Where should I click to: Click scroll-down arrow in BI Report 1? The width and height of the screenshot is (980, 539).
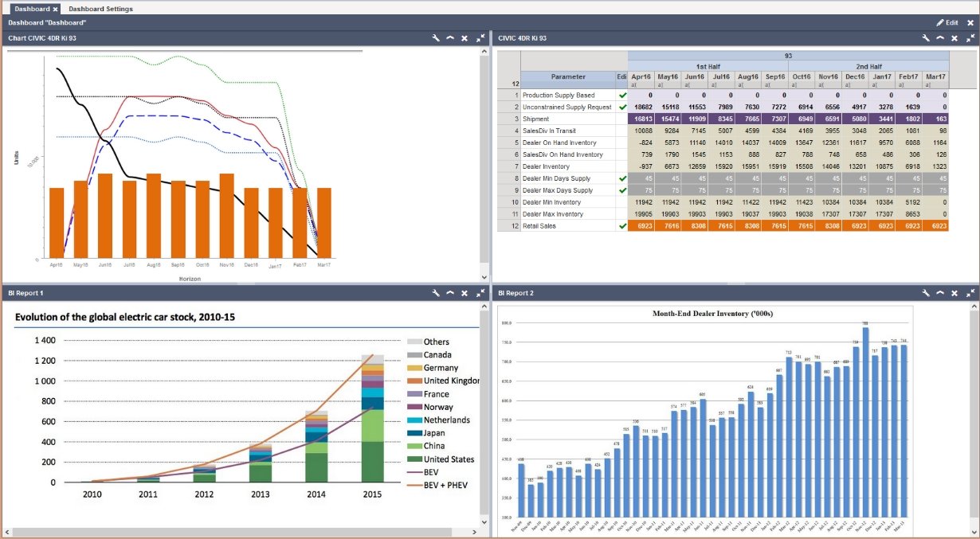pos(484,521)
